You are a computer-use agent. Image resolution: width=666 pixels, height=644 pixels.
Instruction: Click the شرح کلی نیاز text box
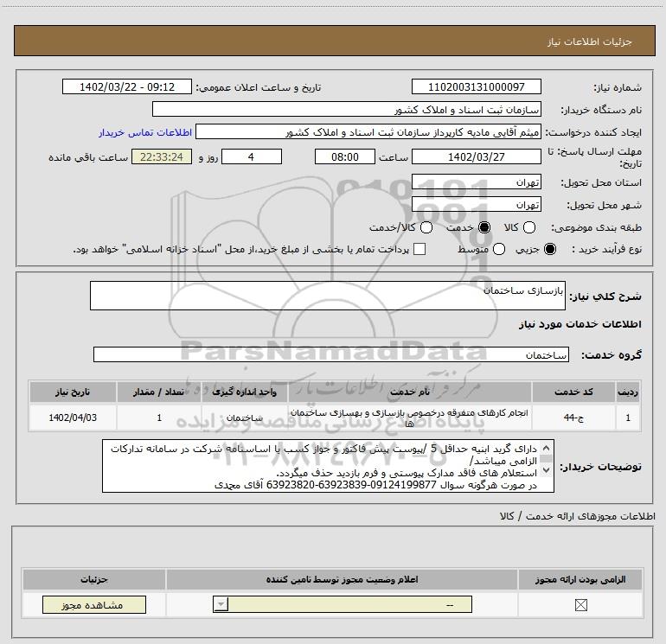(328, 296)
